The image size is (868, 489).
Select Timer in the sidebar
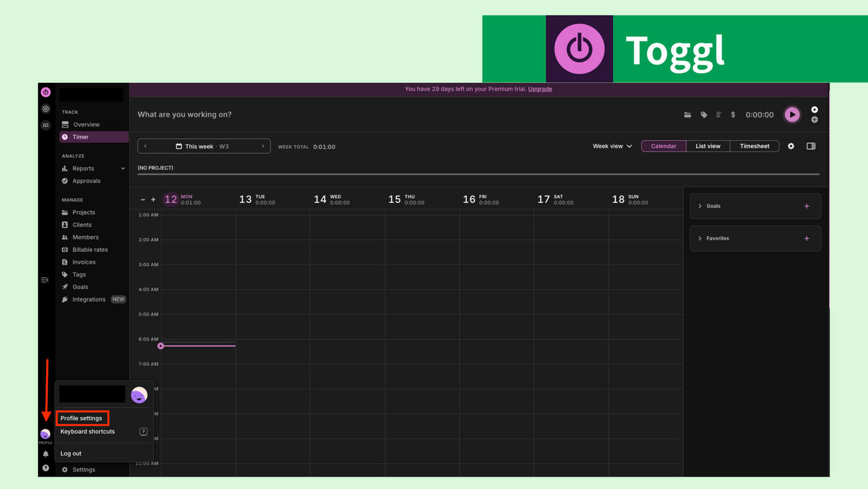(x=93, y=137)
